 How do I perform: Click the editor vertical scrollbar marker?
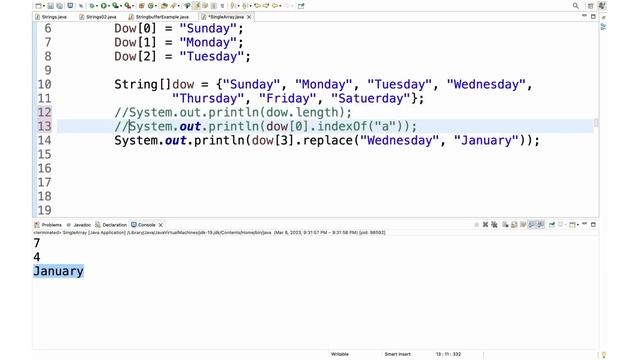[x=596, y=122]
